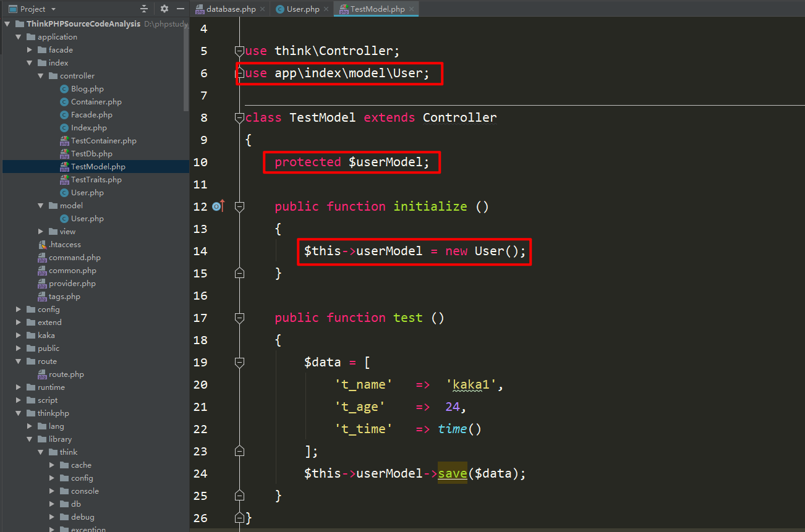The image size is (805, 532).
Task: Collapse the controller folder
Action: coord(41,76)
